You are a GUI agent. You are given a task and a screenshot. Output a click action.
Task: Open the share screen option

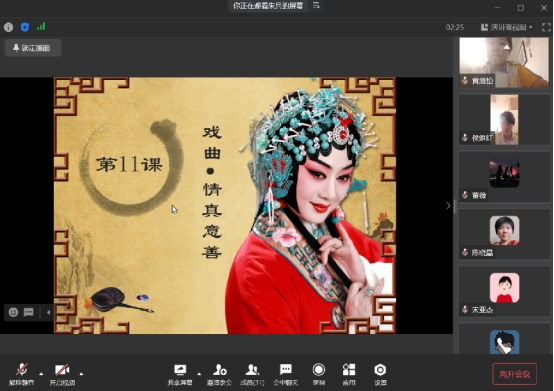(x=180, y=374)
